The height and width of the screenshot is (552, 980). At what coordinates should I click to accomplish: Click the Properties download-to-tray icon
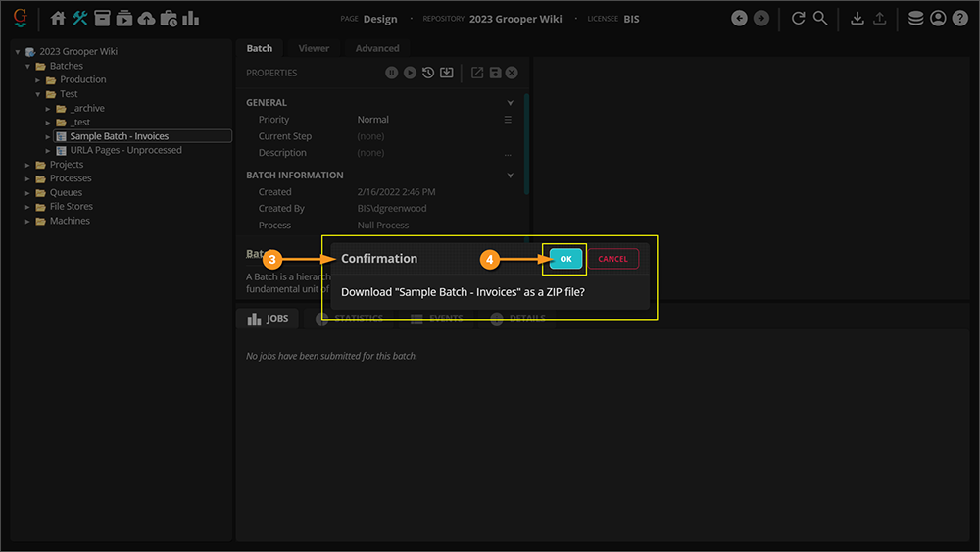click(446, 73)
